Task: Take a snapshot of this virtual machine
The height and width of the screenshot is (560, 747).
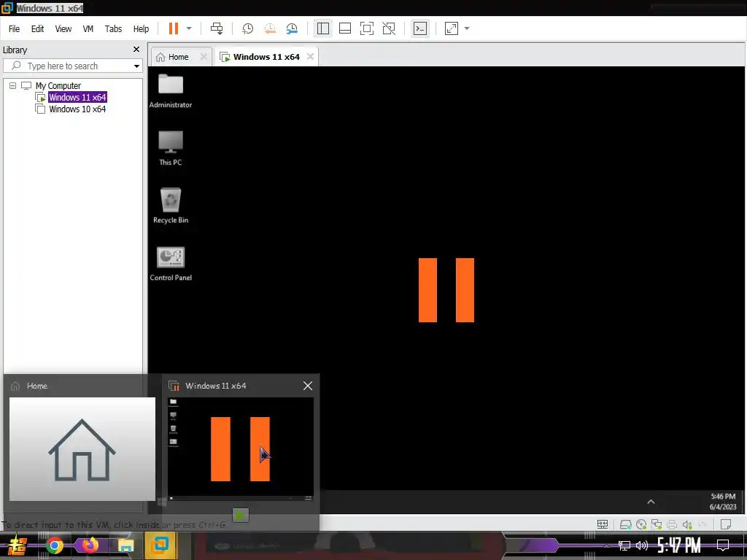Action: click(x=248, y=28)
